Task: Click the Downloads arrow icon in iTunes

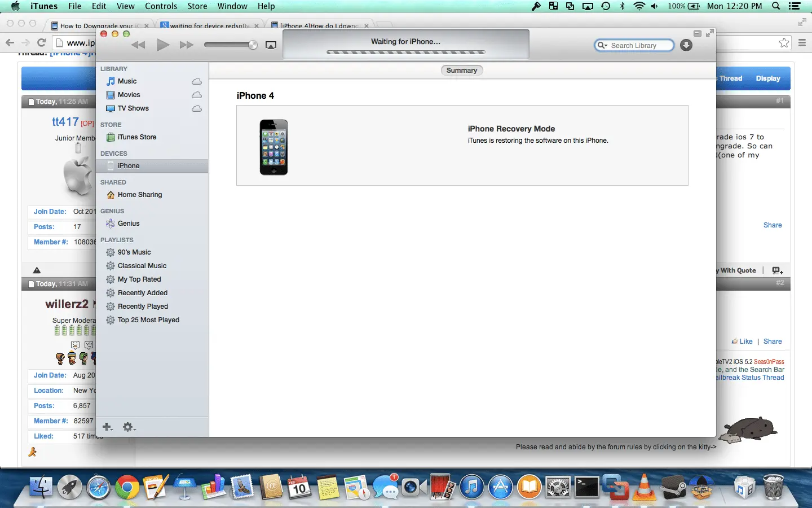Action: (686, 45)
